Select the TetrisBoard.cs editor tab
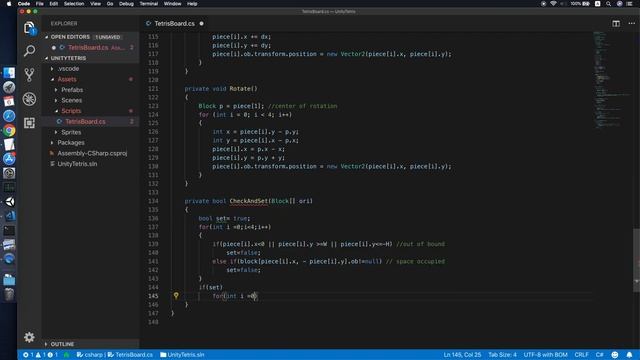Image resolution: width=640 pixels, height=360 pixels. coord(175,24)
